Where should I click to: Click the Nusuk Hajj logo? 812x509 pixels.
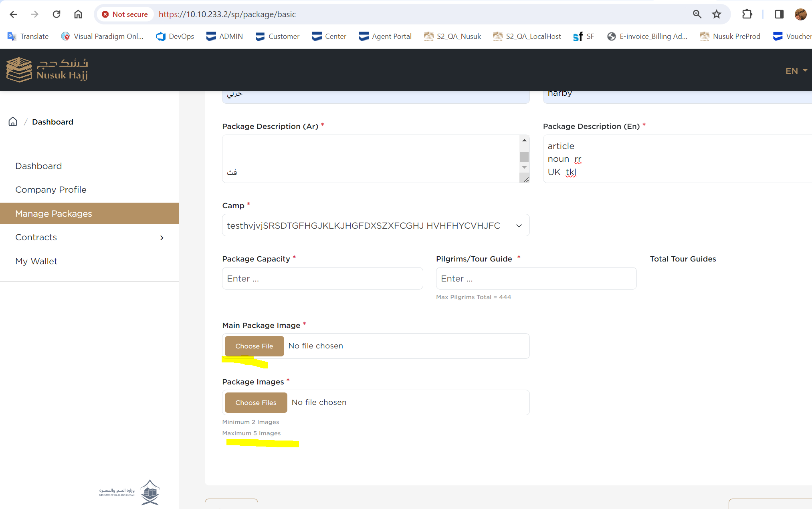[x=47, y=70]
